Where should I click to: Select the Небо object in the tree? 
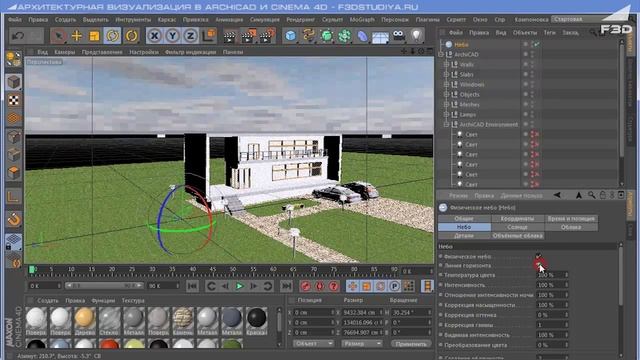pos(461,44)
